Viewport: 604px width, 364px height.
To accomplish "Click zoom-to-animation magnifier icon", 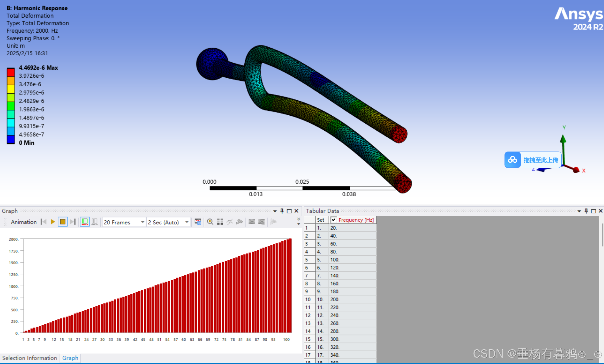I will point(210,222).
